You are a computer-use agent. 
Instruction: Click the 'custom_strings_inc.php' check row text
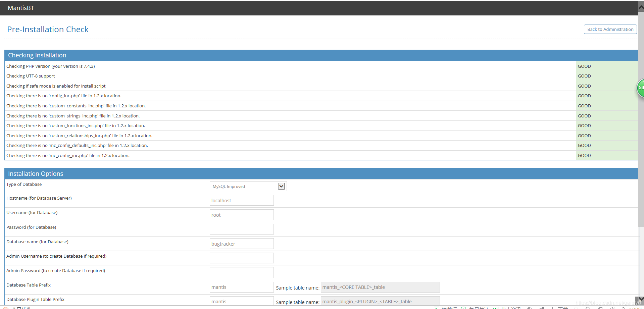pos(73,116)
